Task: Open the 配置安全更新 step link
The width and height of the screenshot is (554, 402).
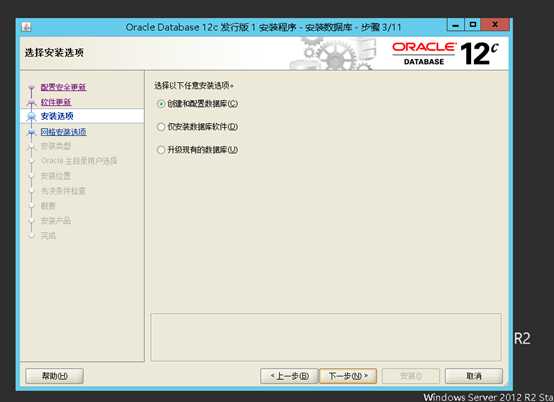Action: click(64, 87)
